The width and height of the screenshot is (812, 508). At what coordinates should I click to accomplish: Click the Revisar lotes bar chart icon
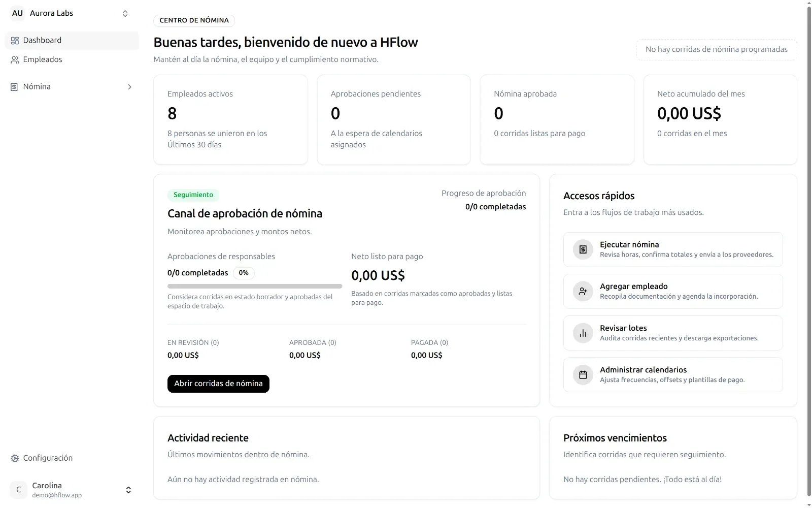[x=583, y=333]
